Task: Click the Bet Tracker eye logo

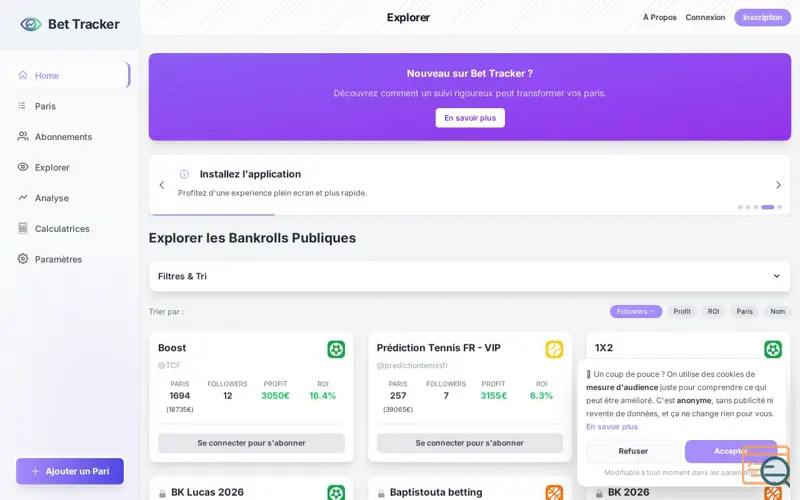Action: point(31,24)
